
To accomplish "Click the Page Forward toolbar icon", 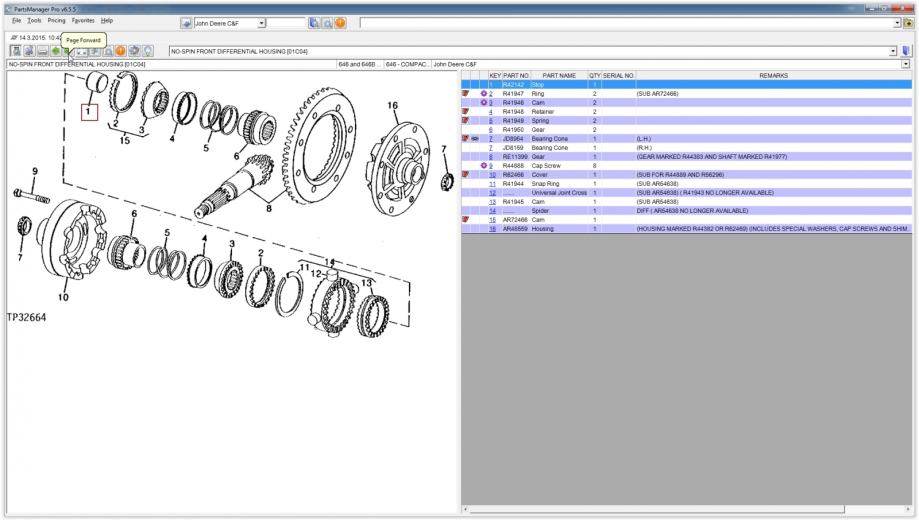I will click(x=67, y=51).
